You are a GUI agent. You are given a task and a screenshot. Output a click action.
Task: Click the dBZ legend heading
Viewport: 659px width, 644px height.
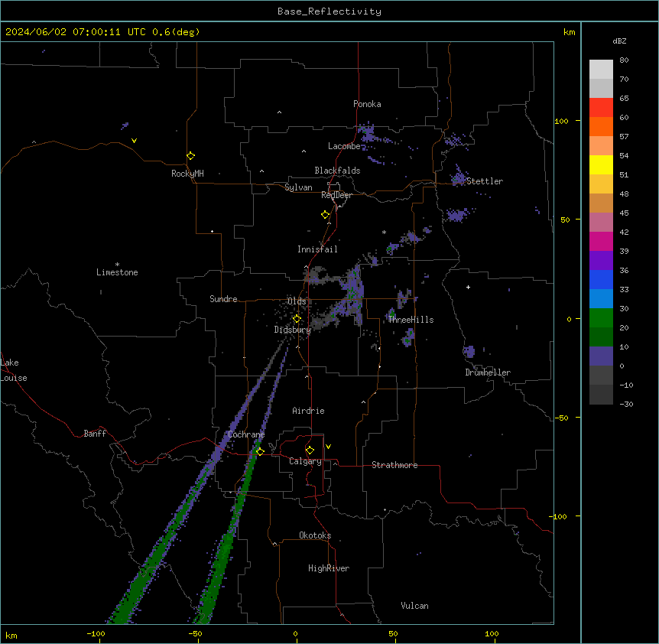pos(619,41)
